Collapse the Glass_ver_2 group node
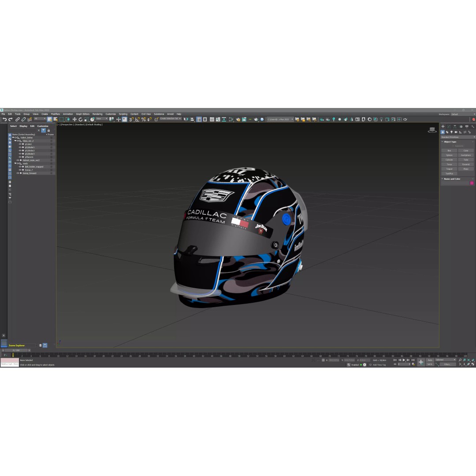 15,141
